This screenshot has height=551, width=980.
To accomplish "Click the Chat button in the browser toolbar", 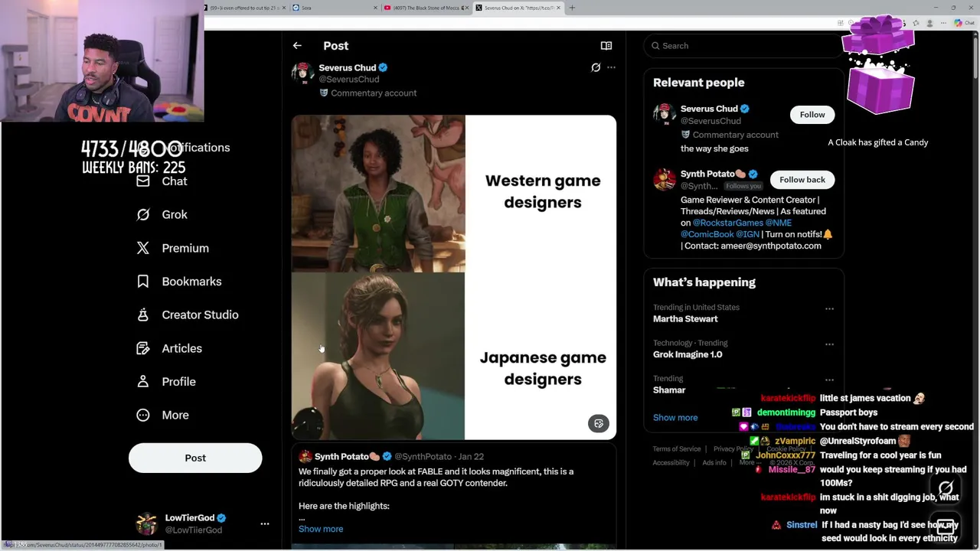I will [965, 23].
